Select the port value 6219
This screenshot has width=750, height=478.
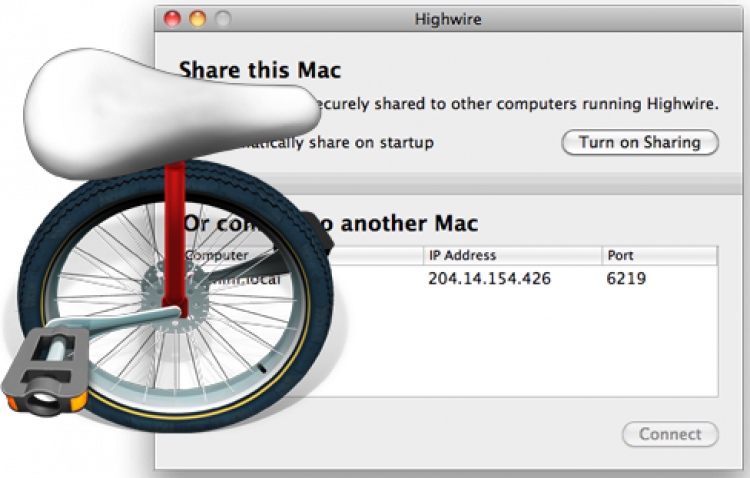(x=626, y=278)
